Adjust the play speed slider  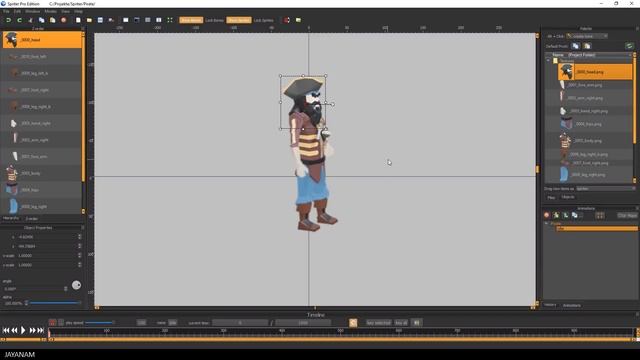[99, 323]
